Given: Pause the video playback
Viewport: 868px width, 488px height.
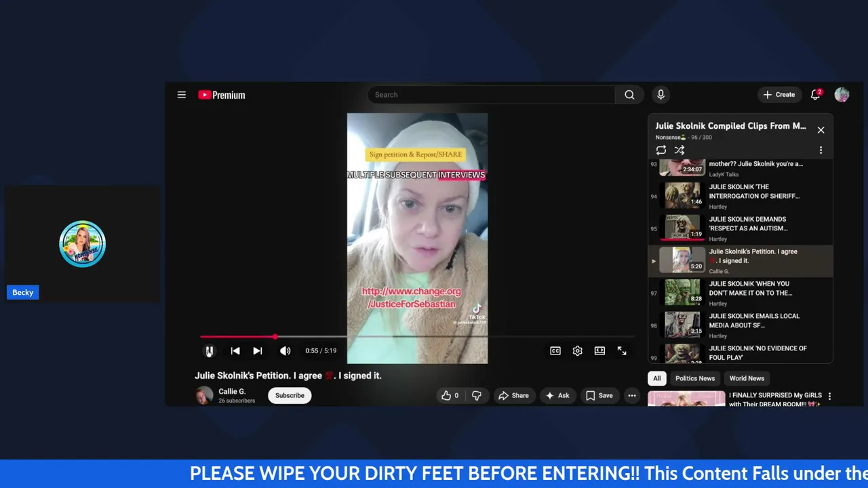Looking at the screenshot, I should tap(210, 351).
